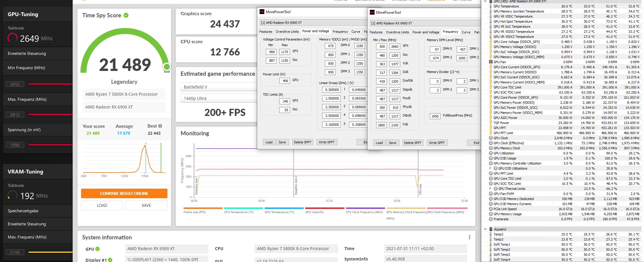Click the red Taktrate gauge under GPU-Tuning
The width and height of the screenshot is (644, 262).
[x=13, y=38]
